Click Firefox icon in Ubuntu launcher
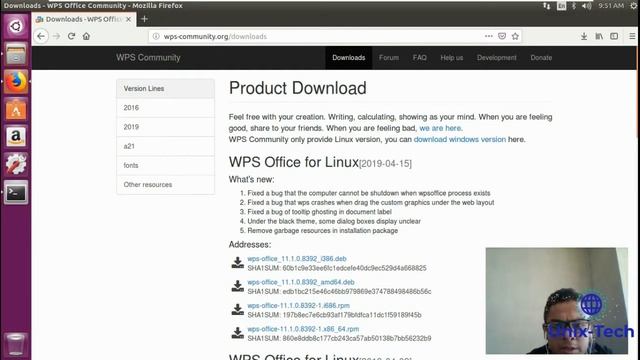640x360 pixels. (x=16, y=82)
